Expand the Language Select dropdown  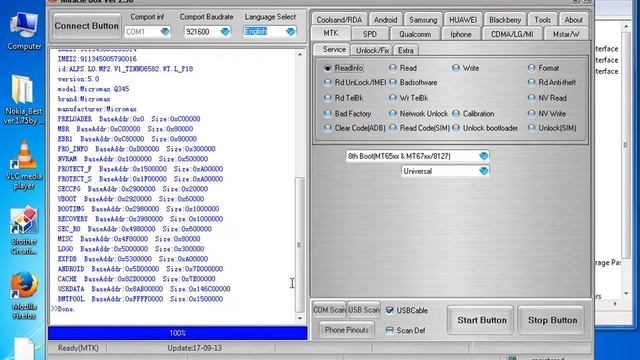click(290, 31)
